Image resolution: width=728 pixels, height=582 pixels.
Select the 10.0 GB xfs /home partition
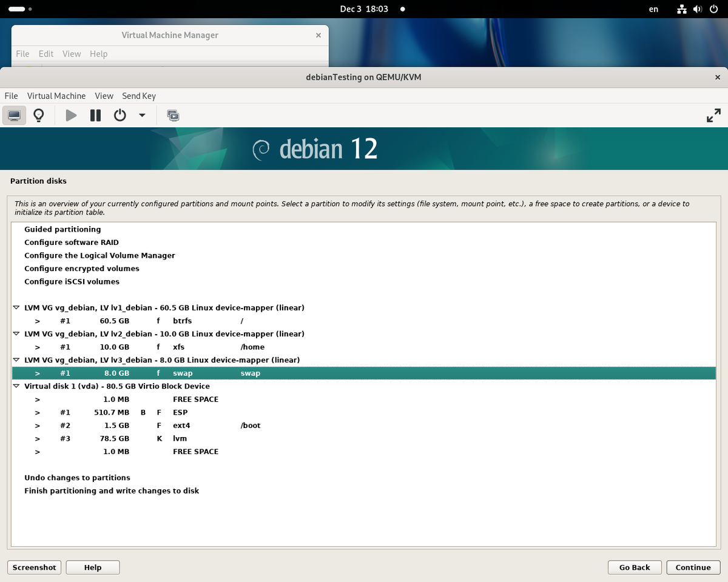pyautogui.click(x=364, y=347)
